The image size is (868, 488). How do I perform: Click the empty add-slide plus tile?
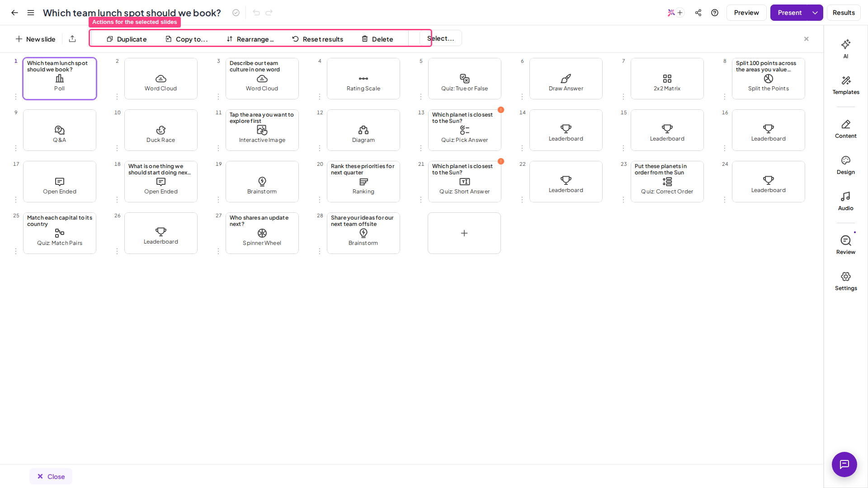(464, 233)
